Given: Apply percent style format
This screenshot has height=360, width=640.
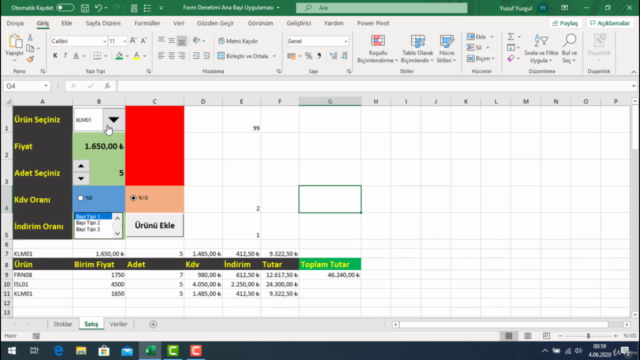Looking at the screenshot, I should click(309, 56).
